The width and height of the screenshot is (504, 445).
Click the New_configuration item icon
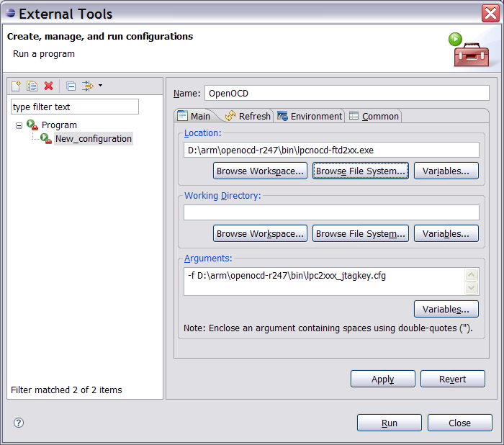tap(46, 138)
